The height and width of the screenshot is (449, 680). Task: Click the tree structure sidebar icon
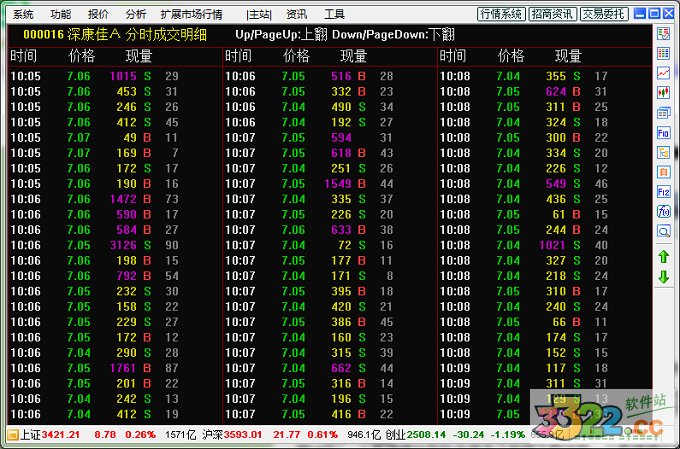[663, 153]
